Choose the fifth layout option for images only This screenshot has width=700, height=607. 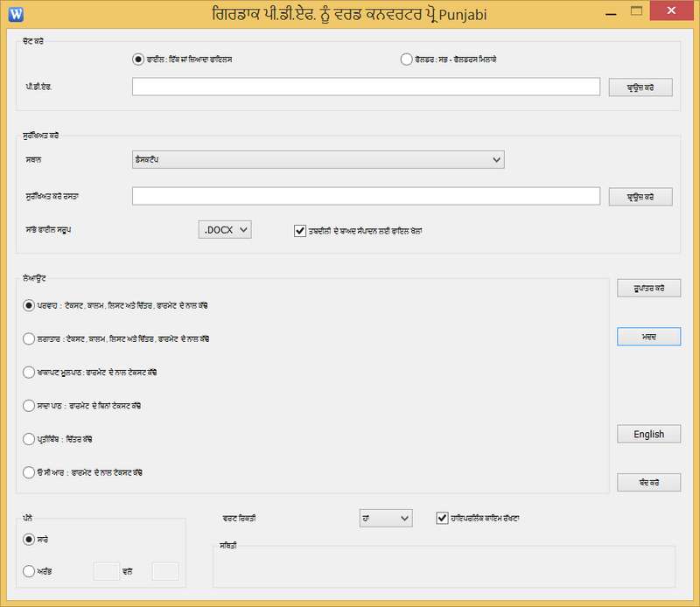[x=29, y=439]
